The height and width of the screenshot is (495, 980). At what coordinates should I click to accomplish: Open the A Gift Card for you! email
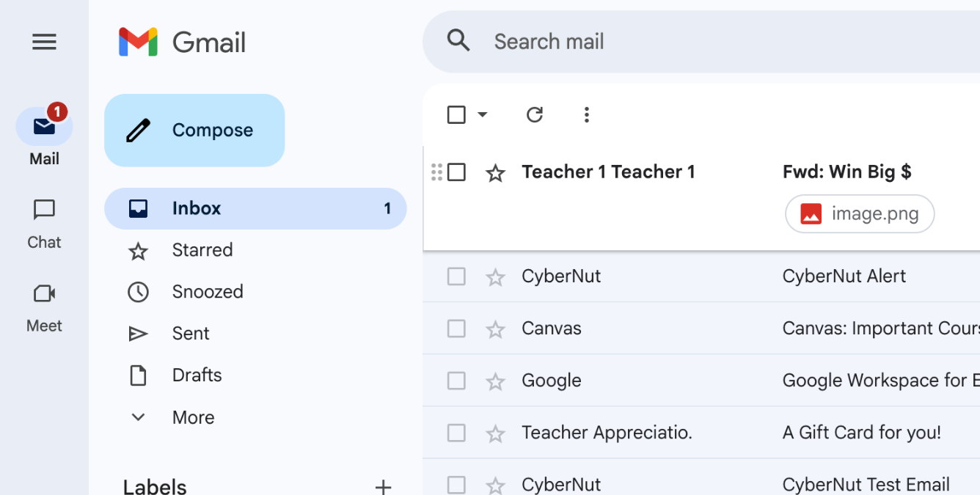861,433
